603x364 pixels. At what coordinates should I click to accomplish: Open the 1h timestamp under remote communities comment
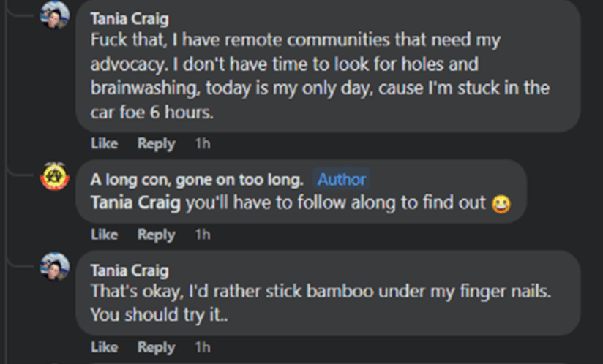tap(202, 144)
